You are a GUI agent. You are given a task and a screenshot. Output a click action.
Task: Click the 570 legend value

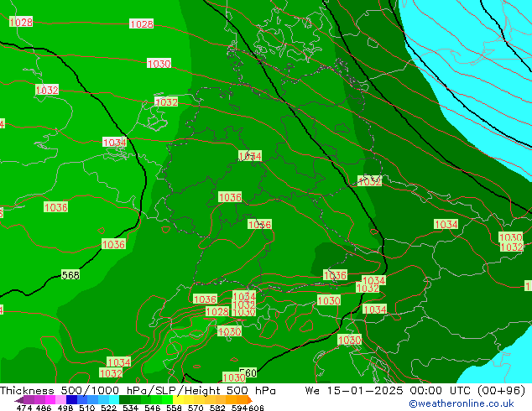click(196, 408)
